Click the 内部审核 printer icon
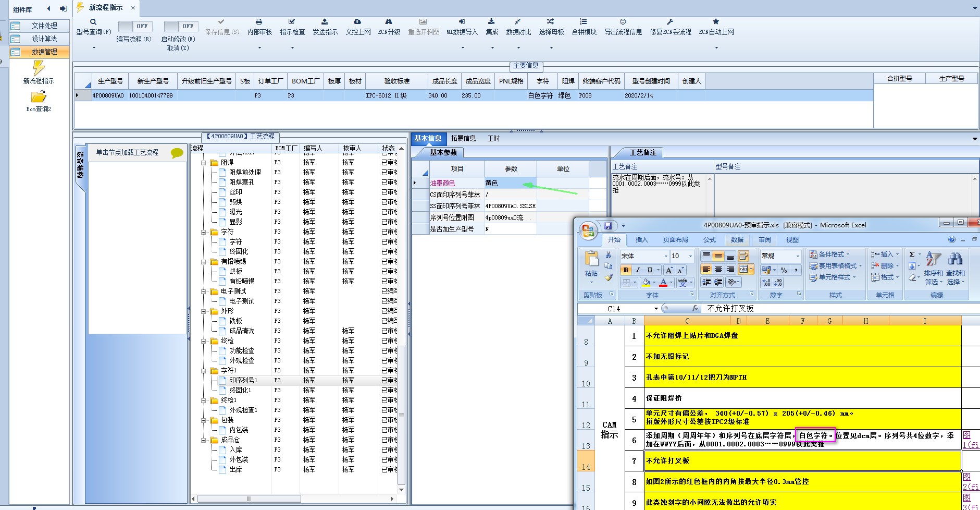 pyautogui.click(x=259, y=22)
